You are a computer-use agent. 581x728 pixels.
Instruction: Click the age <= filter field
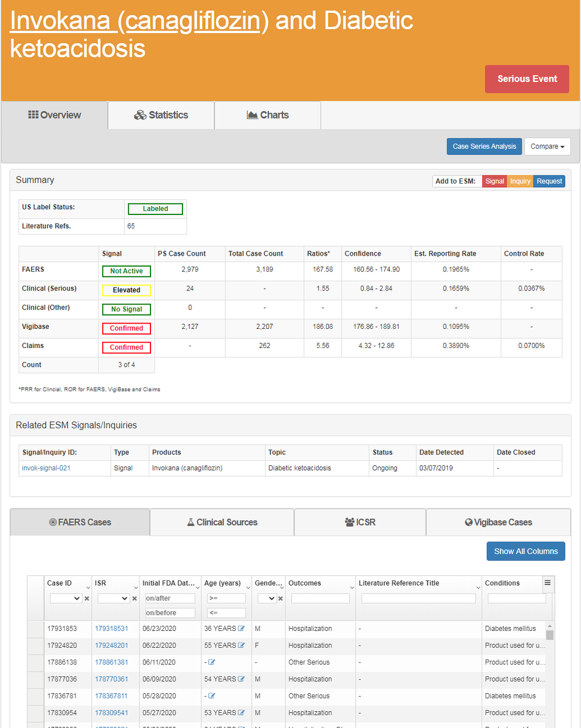pyautogui.click(x=226, y=613)
